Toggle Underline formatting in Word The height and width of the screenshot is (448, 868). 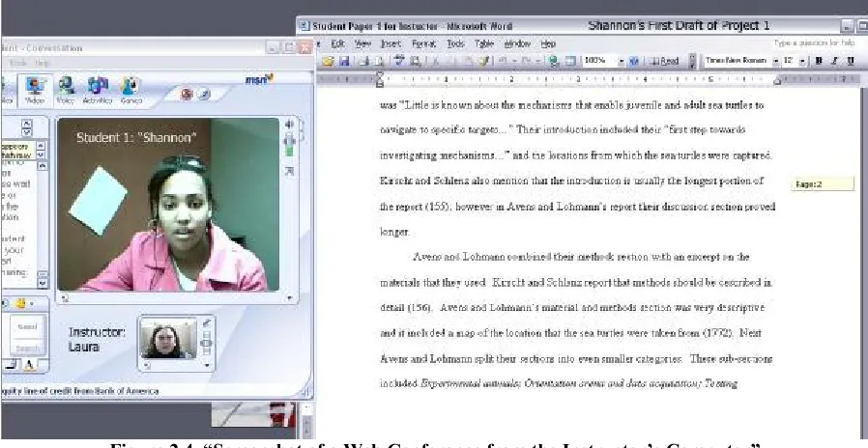[851, 62]
